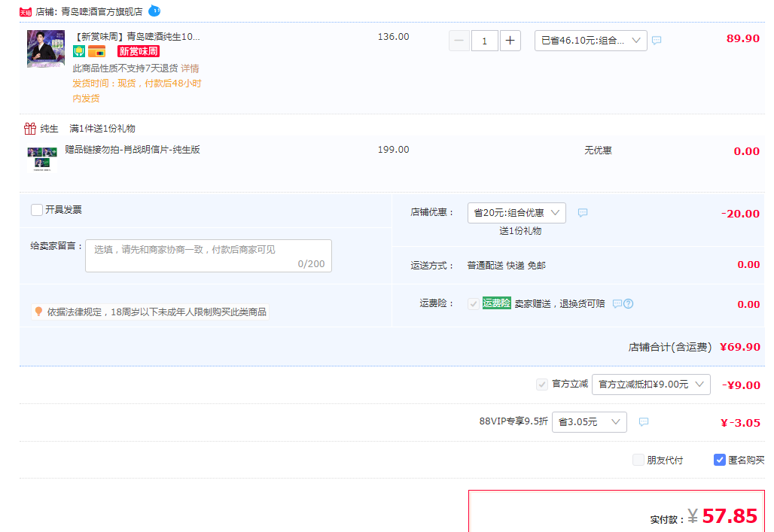Tick the 开具发票 invoice checkbox

pyautogui.click(x=37, y=210)
